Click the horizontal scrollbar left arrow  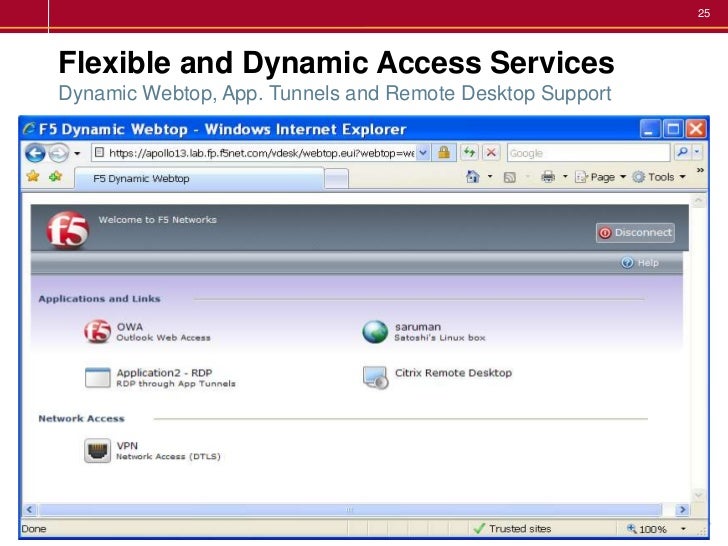click(x=30, y=509)
